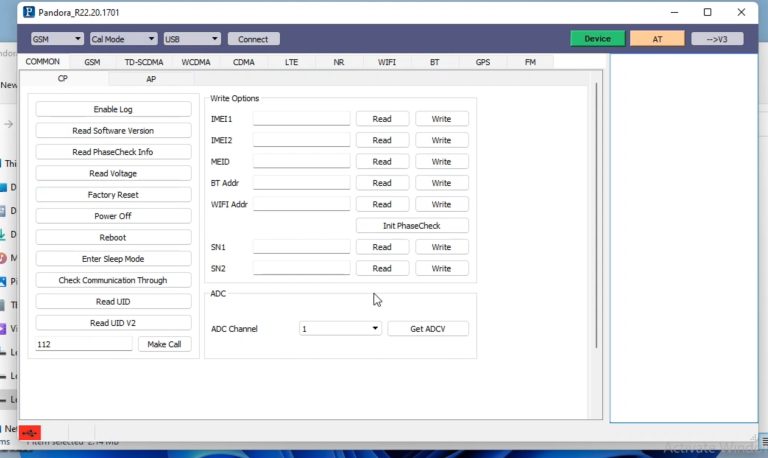Write the IMEI2 value
Image resolution: width=768 pixels, height=458 pixels.
pyautogui.click(x=441, y=140)
